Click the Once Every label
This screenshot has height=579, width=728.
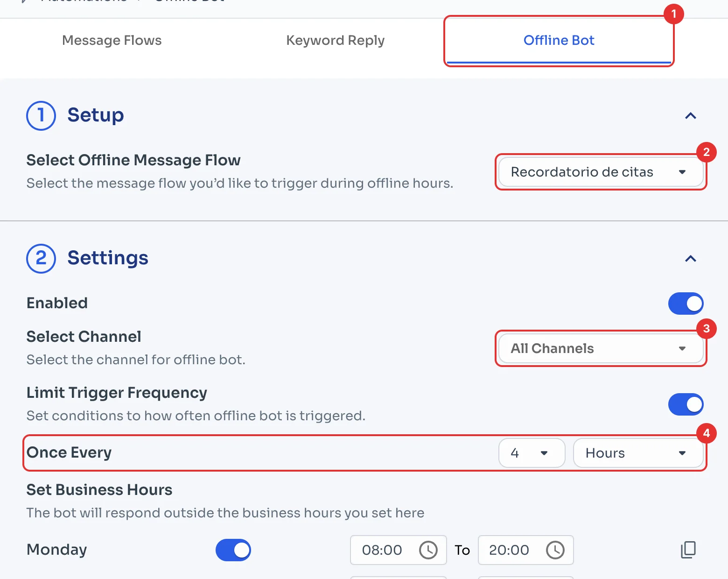(x=69, y=453)
